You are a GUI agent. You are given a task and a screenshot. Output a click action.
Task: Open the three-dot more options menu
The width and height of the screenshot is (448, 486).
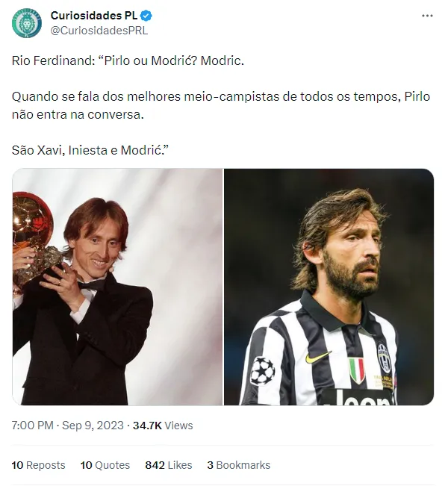pyautogui.click(x=426, y=16)
